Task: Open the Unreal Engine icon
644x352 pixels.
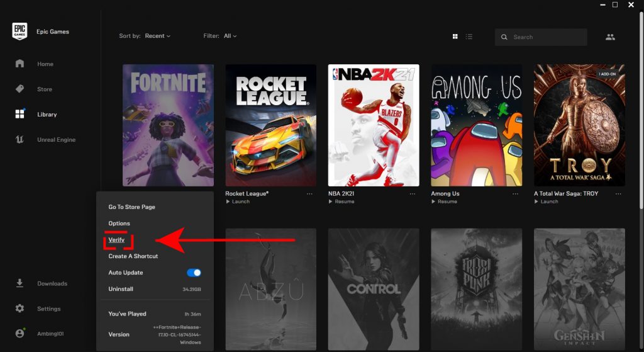Action: coord(19,139)
